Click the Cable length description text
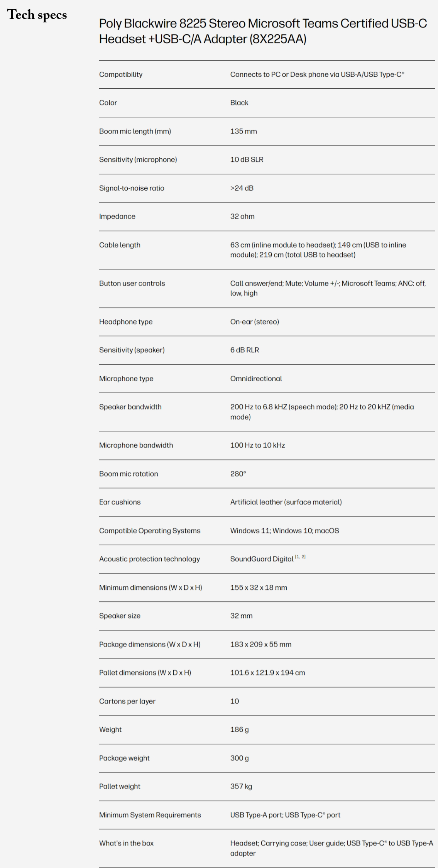This screenshot has width=438, height=868. pyautogui.click(x=318, y=250)
